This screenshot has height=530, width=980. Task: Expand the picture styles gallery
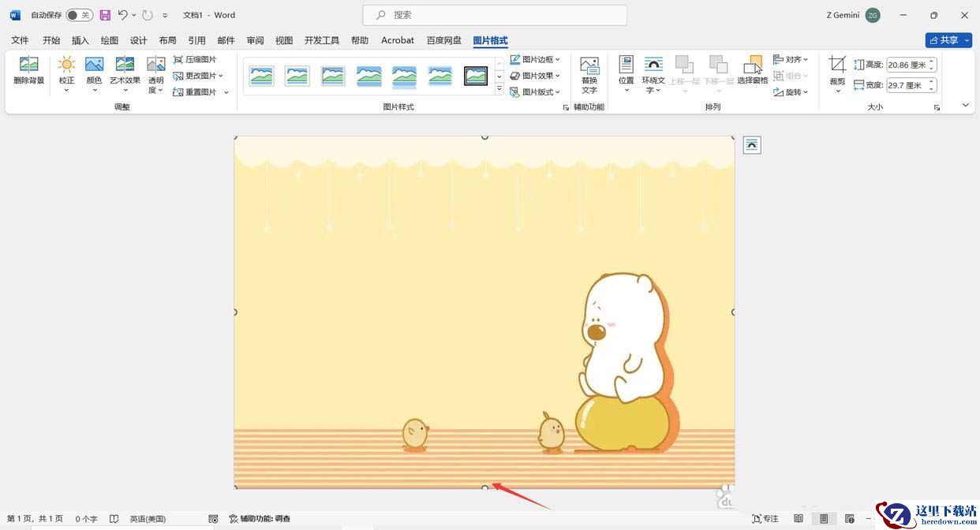pyautogui.click(x=499, y=89)
